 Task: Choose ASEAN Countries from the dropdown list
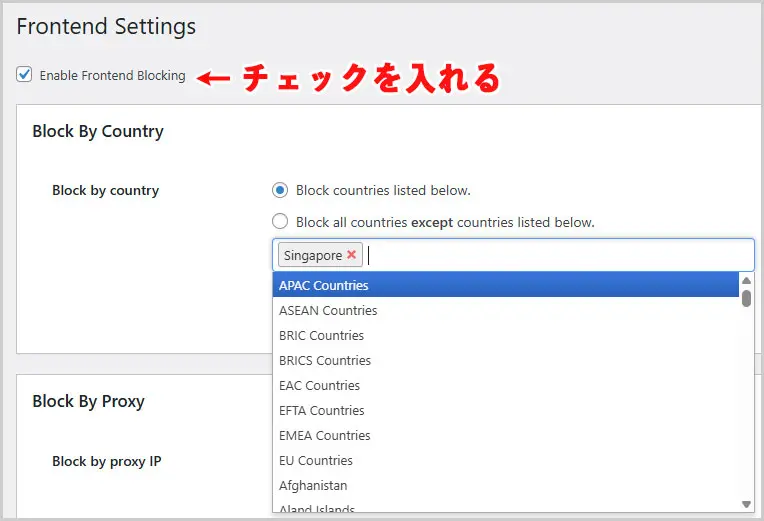(506, 310)
